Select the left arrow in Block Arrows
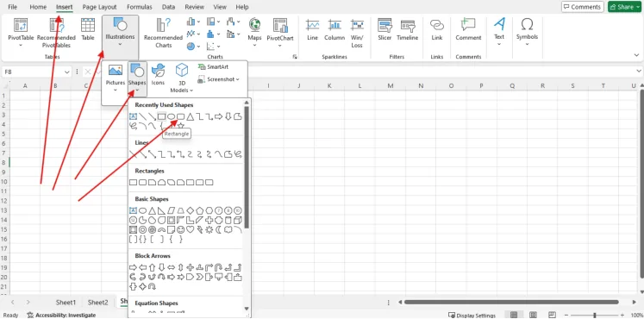Viewport: 644px width, 319px height. point(142,267)
